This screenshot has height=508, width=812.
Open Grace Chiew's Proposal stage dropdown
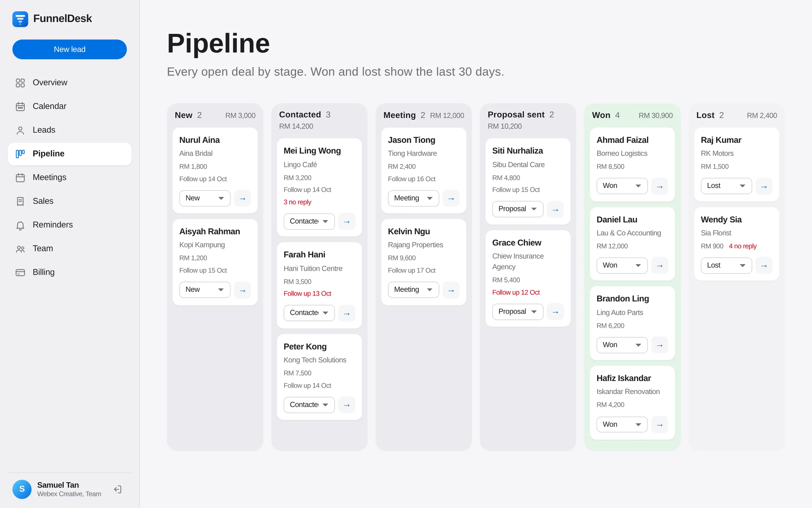(x=518, y=312)
